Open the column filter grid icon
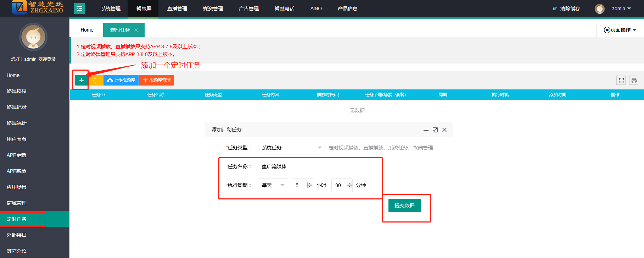644x258 pixels. click(x=621, y=80)
